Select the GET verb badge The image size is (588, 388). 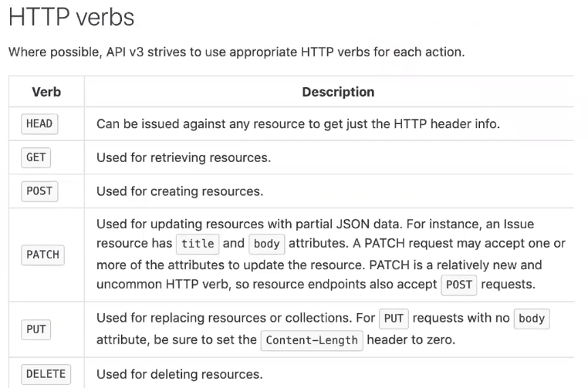(36, 157)
